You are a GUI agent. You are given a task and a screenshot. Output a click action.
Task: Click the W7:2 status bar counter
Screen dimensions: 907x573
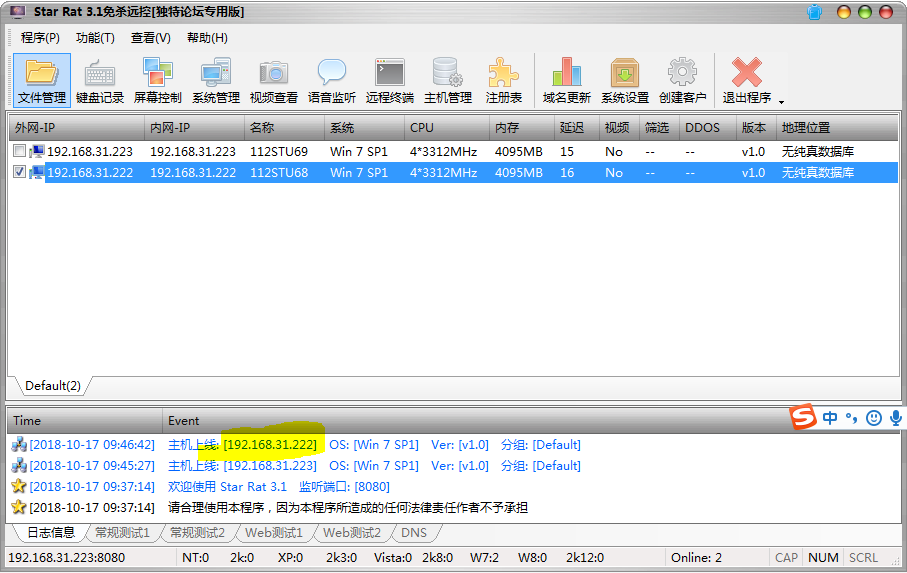pyautogui.click(x=484, y=557)
